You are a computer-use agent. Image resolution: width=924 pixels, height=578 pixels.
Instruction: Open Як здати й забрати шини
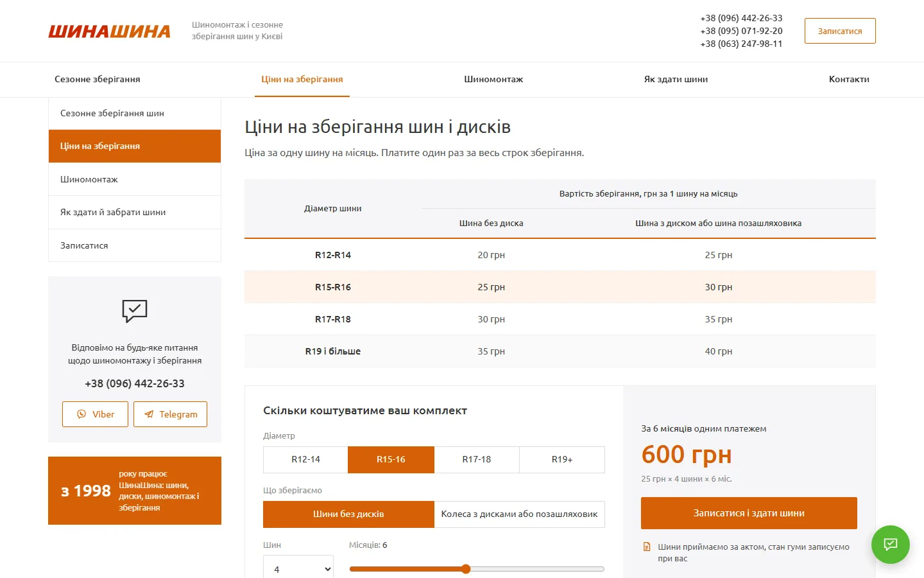coord(135,213)
